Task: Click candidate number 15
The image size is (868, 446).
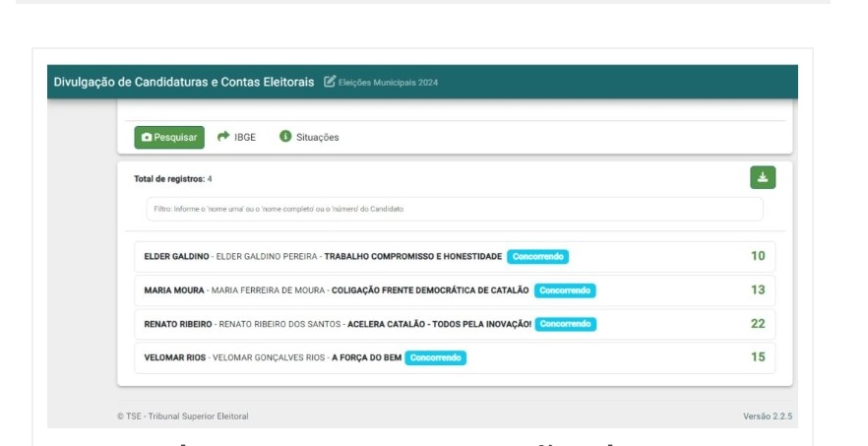Action: [x=757, y=356]
